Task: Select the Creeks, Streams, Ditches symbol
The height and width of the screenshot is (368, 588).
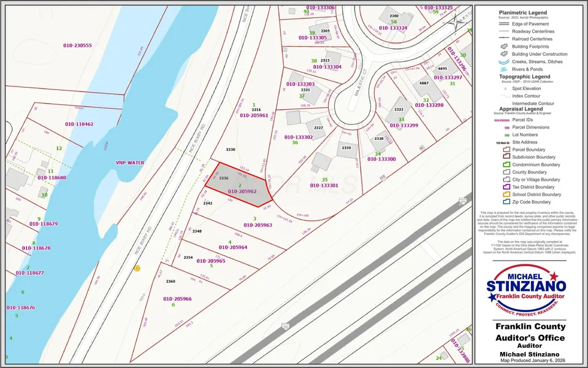Action: 503,61
